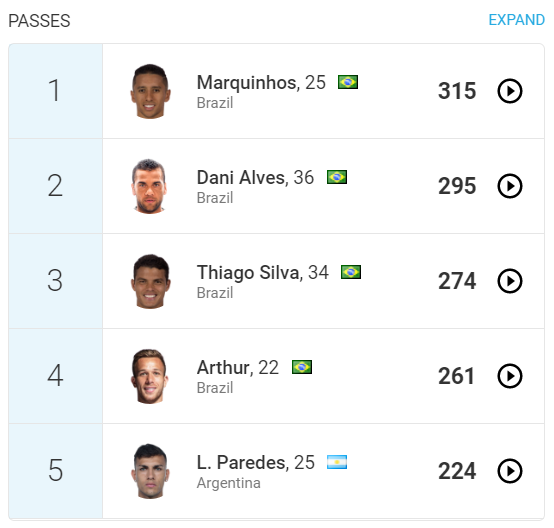Image resolution: width=554 pixels, height=528 pixels.
Task: Select the Argentina team label under Paredes
Action: [229, 483]
